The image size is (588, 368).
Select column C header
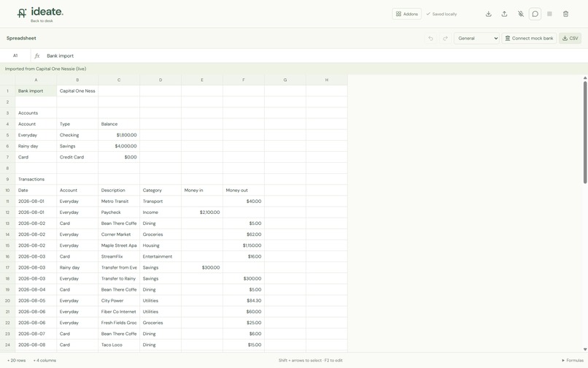119,80
